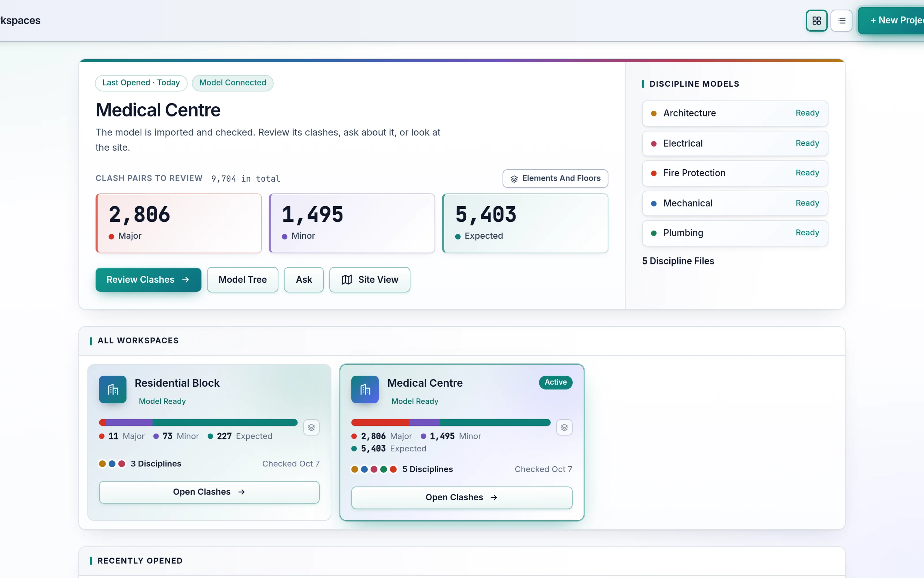
Task: Select the Plumbing discipline model
Action: (x=735, y=233)
